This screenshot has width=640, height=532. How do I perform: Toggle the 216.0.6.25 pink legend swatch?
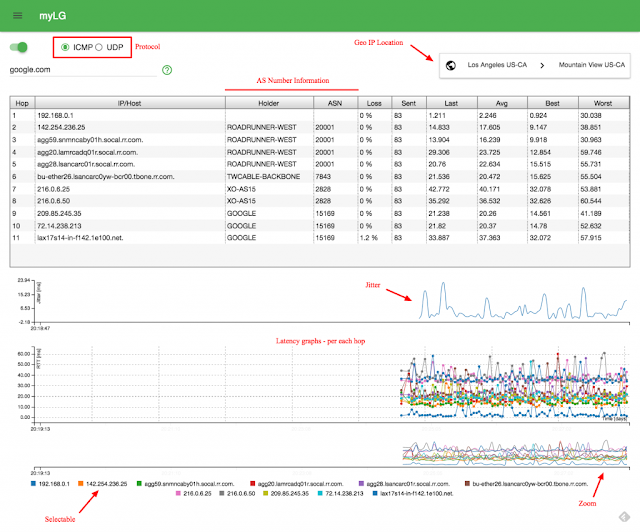(x=178, y=494)
